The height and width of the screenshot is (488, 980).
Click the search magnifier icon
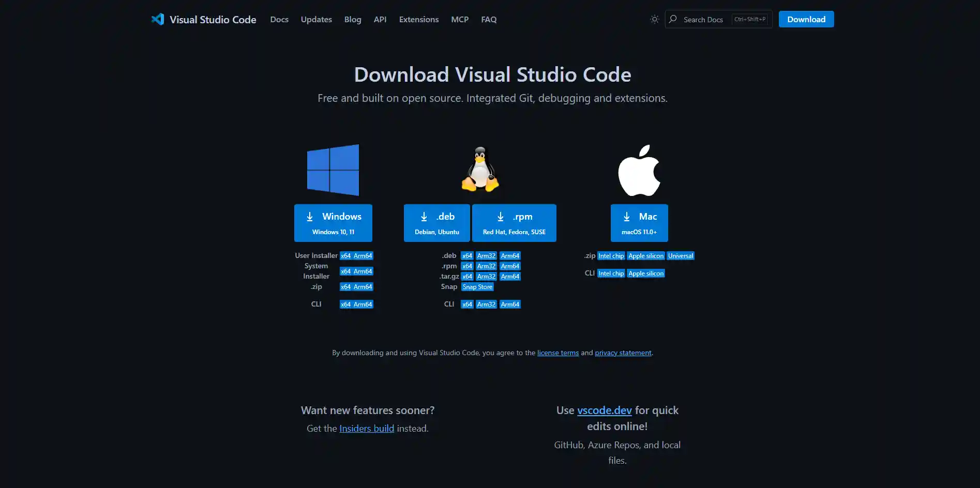click(x=673, y=19)
